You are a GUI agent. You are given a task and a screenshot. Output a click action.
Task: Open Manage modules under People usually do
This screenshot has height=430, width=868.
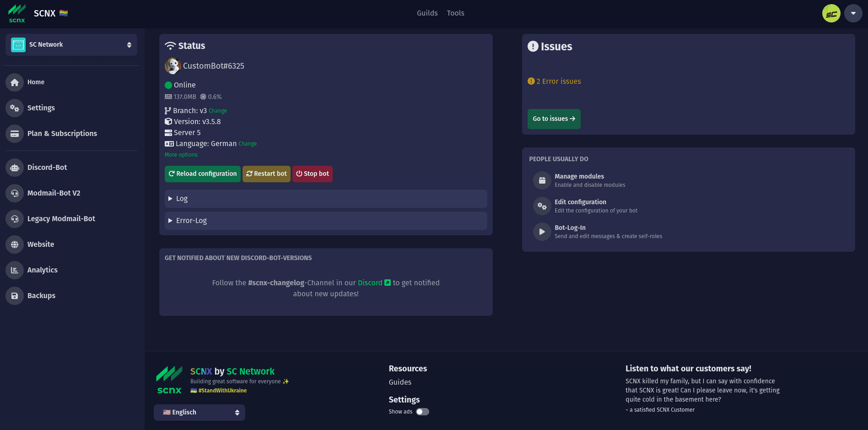tap(579, 176)
